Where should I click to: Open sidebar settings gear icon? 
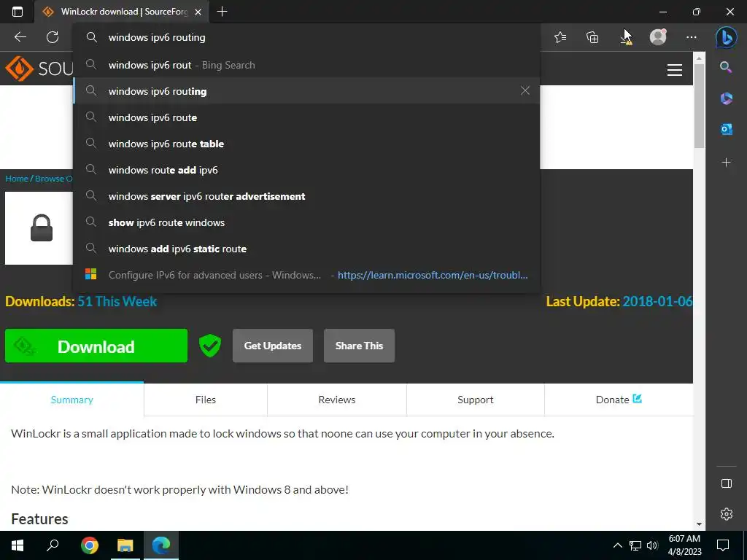click(x=726, y=514)
